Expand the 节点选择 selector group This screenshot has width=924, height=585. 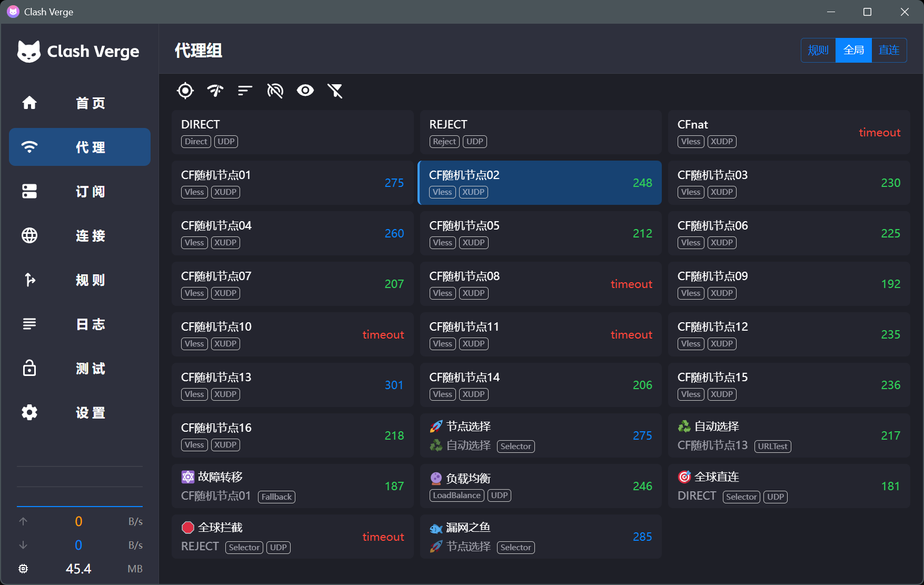coord(540,435)
